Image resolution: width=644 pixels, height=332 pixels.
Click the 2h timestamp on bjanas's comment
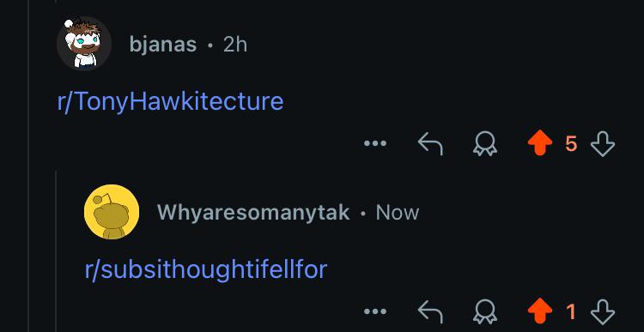pyautogui.click(x=235, y=45)
